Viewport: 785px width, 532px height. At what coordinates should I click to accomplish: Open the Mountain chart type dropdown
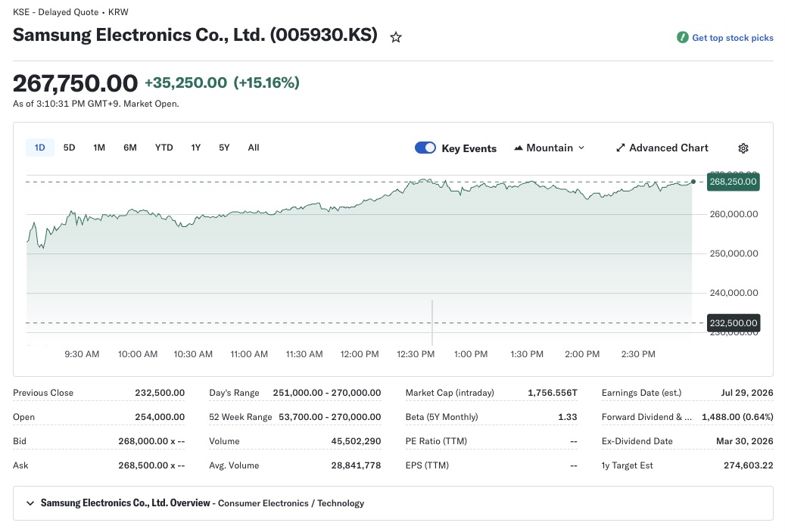pos(550,148)
